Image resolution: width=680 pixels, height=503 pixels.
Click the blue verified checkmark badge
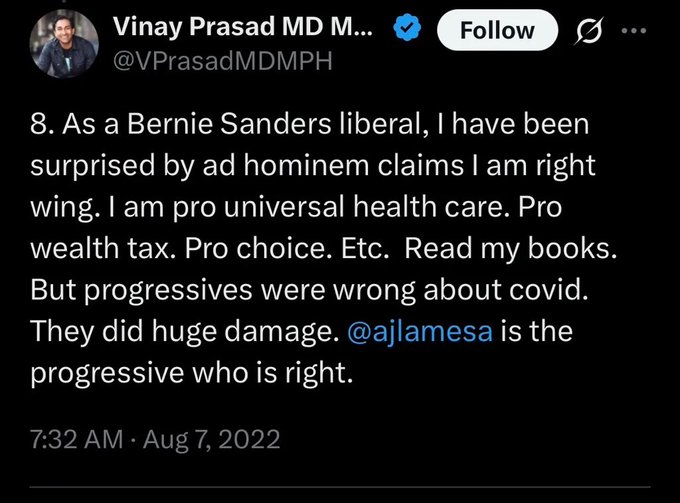pyautogui.click(x=407, y=27)
